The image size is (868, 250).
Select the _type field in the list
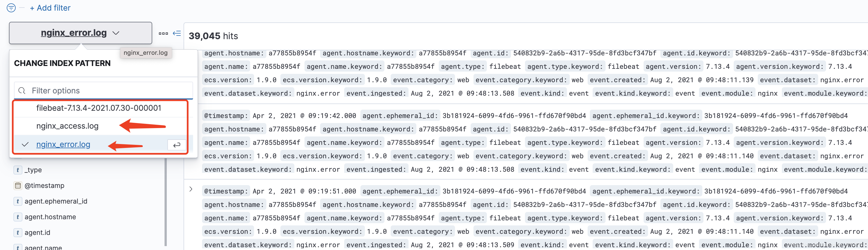click(x=33, y=170)
